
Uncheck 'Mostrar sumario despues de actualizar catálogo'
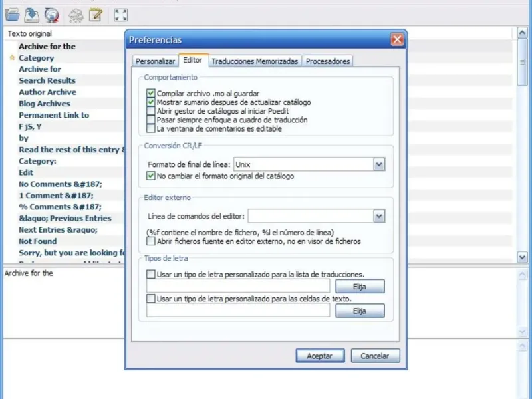tap(151, 102)
